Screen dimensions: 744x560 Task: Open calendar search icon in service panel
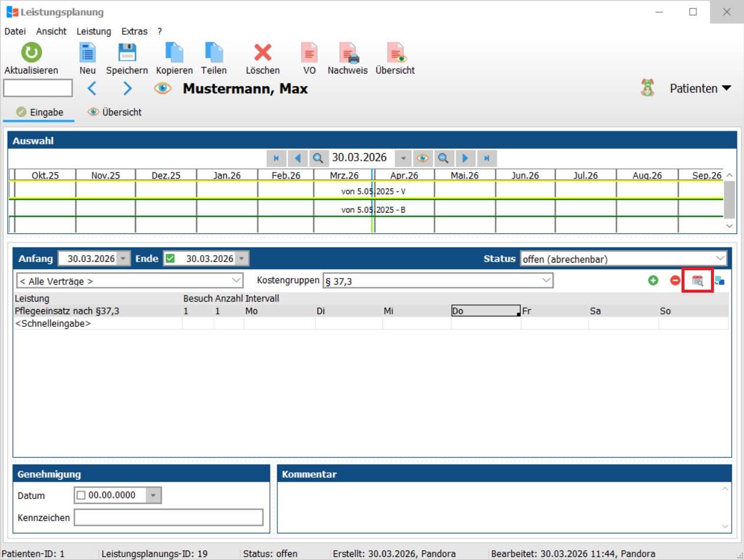[697, 281]
